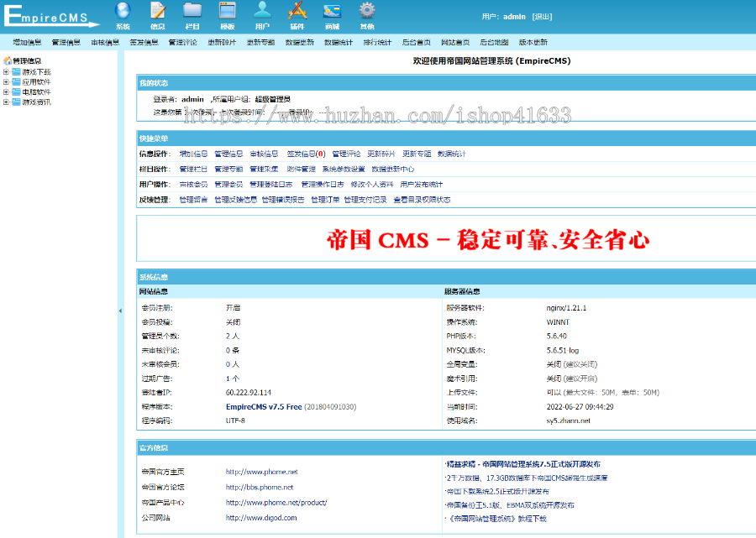Click the folder icon beside 应用软件
The height and width of the screenshot is (538, 756).
click(x=17, y=82)
